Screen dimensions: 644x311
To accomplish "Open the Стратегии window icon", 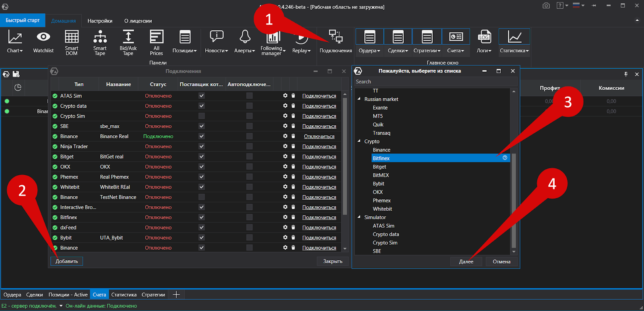I will 427,37.
